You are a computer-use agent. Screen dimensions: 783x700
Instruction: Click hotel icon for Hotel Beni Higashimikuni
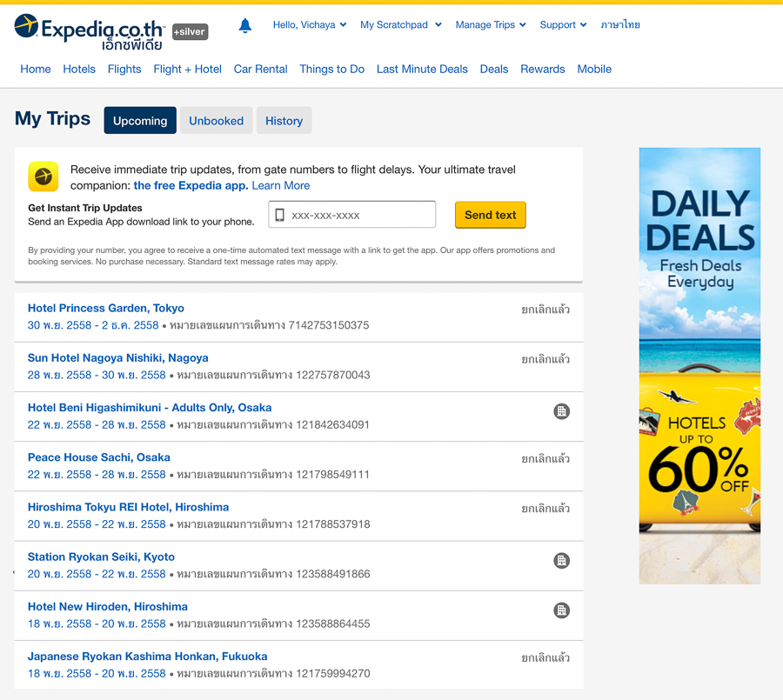pyautogui.click(x=562, y=411)
